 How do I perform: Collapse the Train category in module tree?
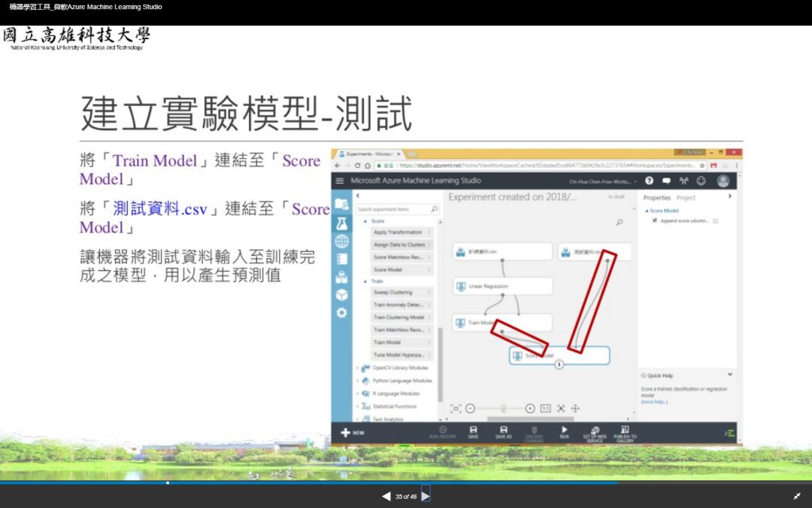click(365, 281)
